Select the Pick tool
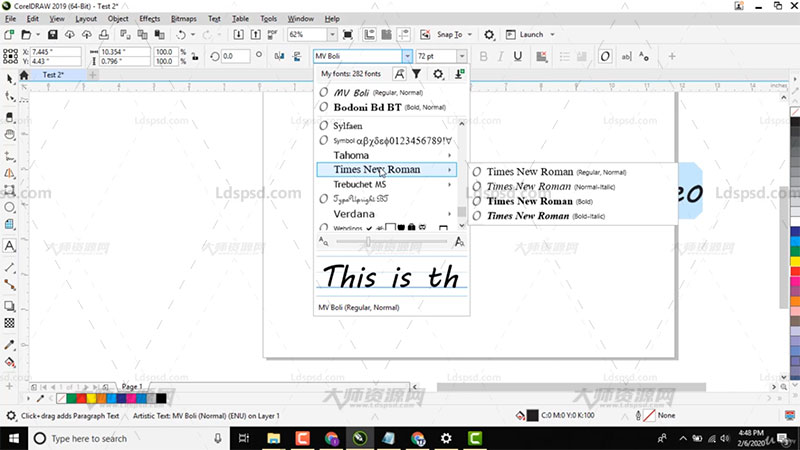Viewport: 800px width, 450px height. point(10,78)
